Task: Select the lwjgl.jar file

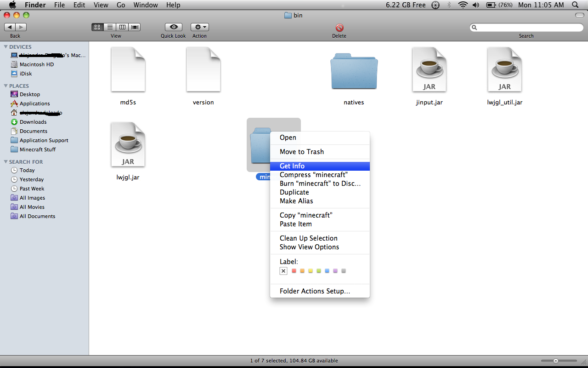Action: pos(128,144)
